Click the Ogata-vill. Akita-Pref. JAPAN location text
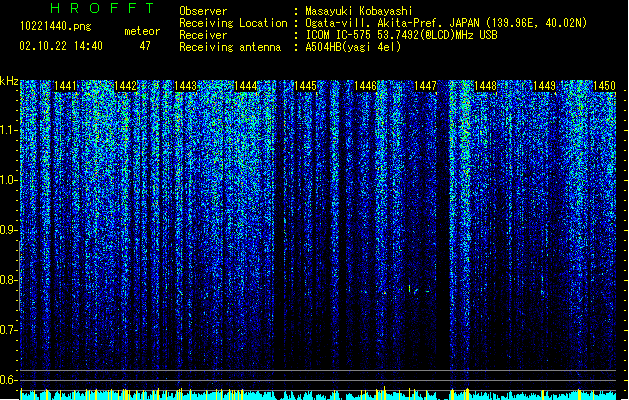The width and height of the screenshot is (629, 400). pyautogui.click(x=446, y=23)
